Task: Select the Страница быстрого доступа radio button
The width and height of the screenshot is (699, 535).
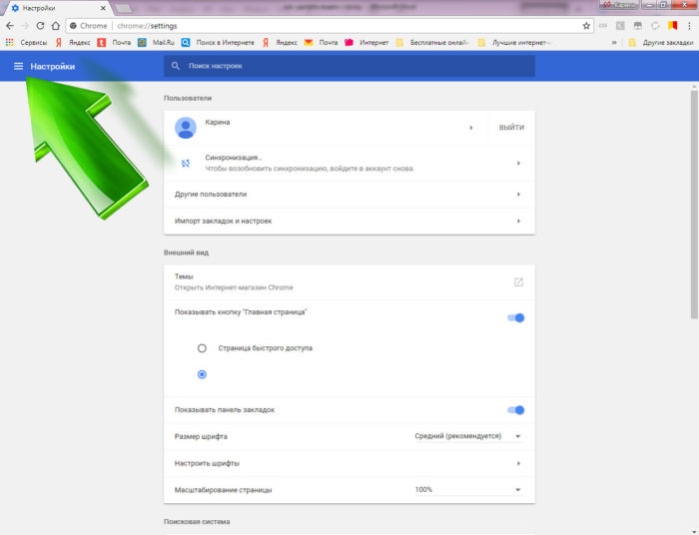Action: point(202,348)
